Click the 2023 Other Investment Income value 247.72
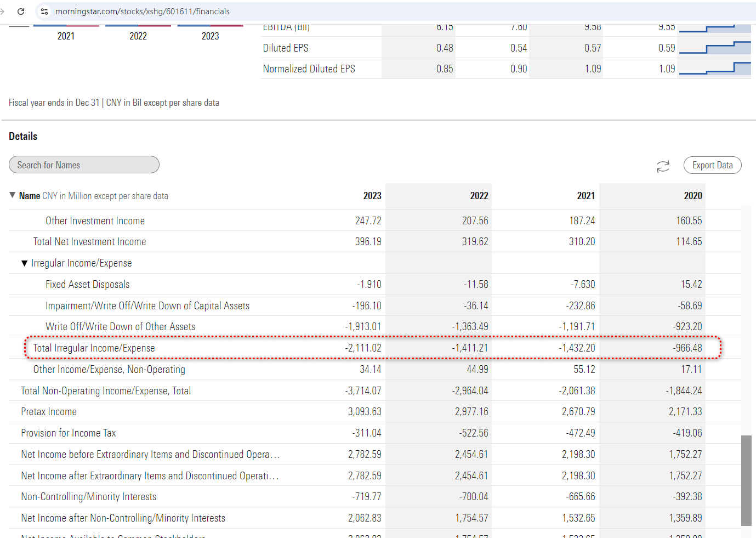756x538 pixels. point(368,220)
